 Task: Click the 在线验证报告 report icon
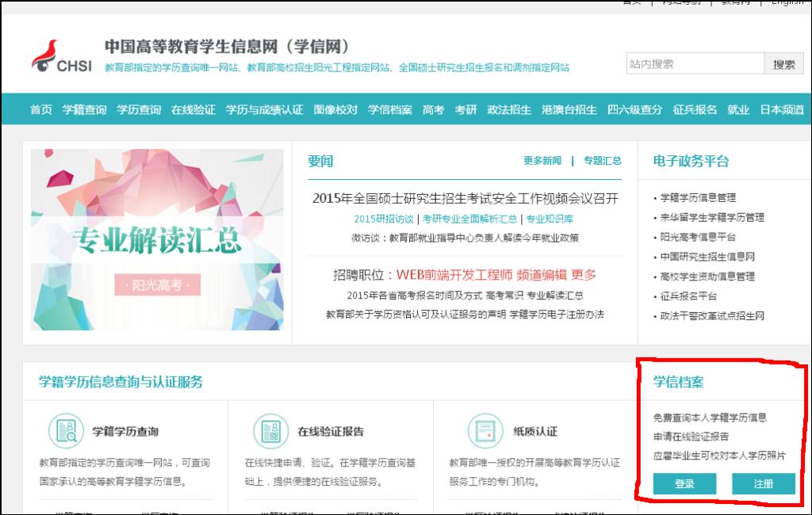tap(270, 431)
